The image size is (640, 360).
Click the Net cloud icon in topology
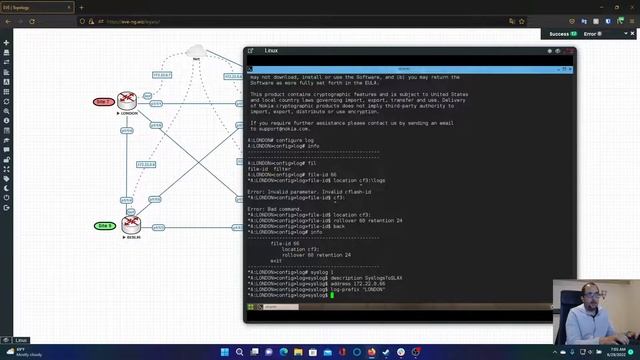pos(196,51)
